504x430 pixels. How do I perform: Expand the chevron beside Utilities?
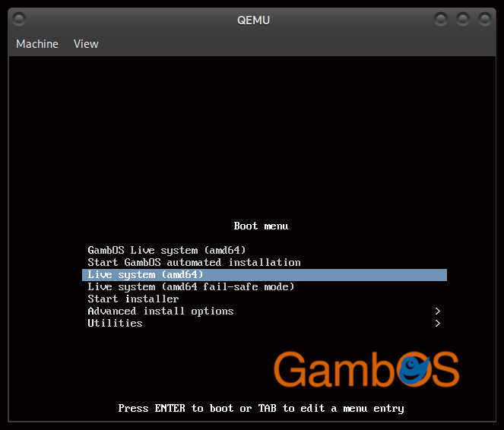437,323
